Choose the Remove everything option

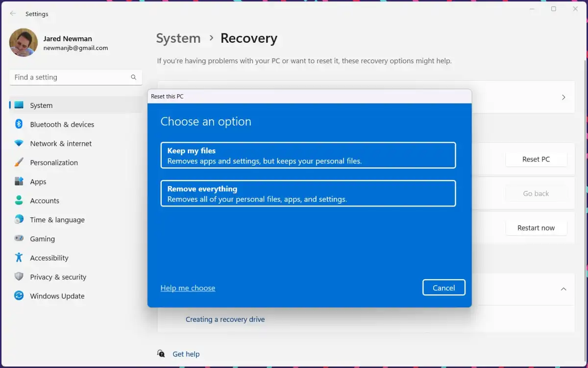click(x=308, y=193)
